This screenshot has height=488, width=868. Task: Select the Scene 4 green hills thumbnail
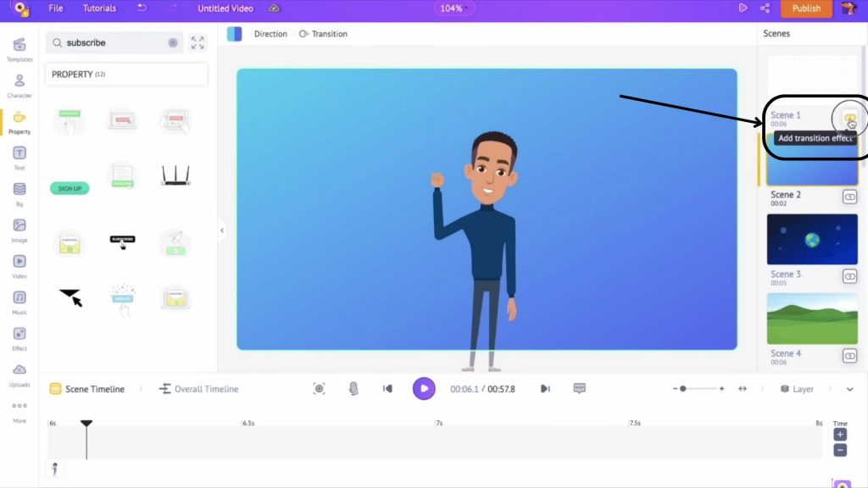point(812,319)
